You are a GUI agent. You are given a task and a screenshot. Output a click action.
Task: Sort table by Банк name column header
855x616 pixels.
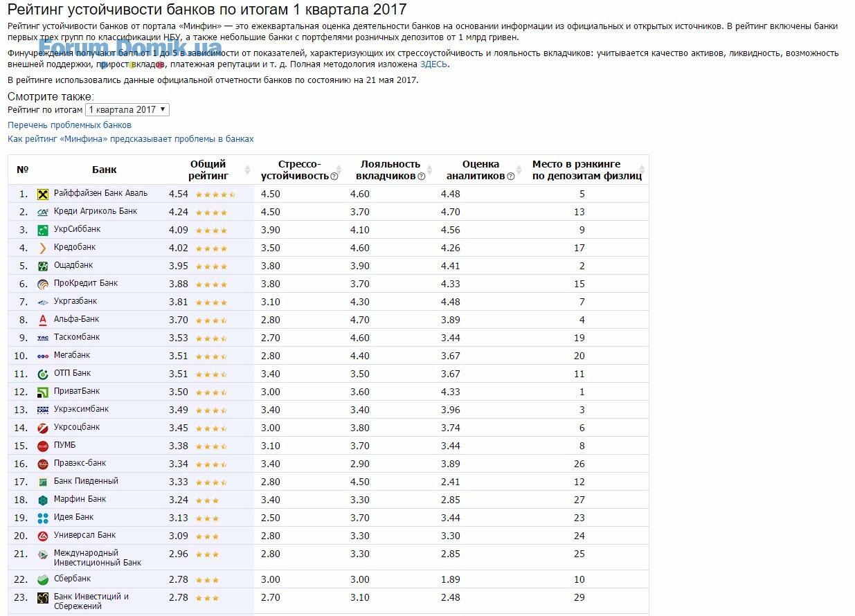coord(105,170)
